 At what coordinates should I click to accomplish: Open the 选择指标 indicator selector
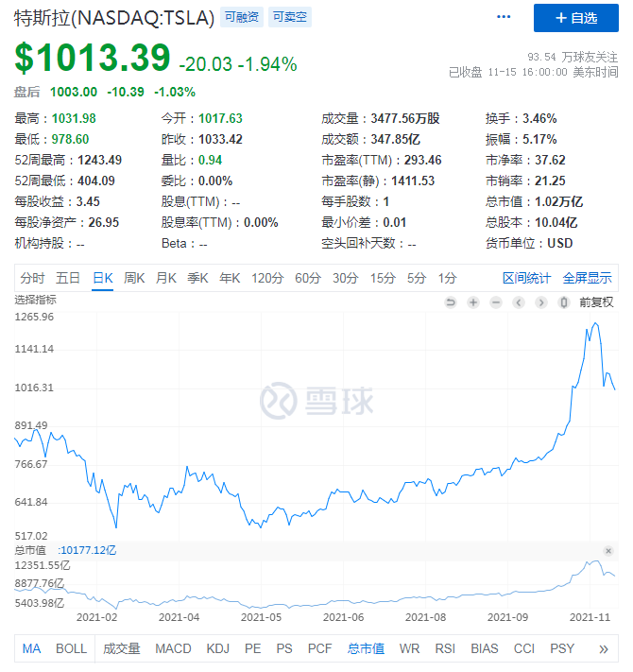pyautogui.click(x=35, y=300)
